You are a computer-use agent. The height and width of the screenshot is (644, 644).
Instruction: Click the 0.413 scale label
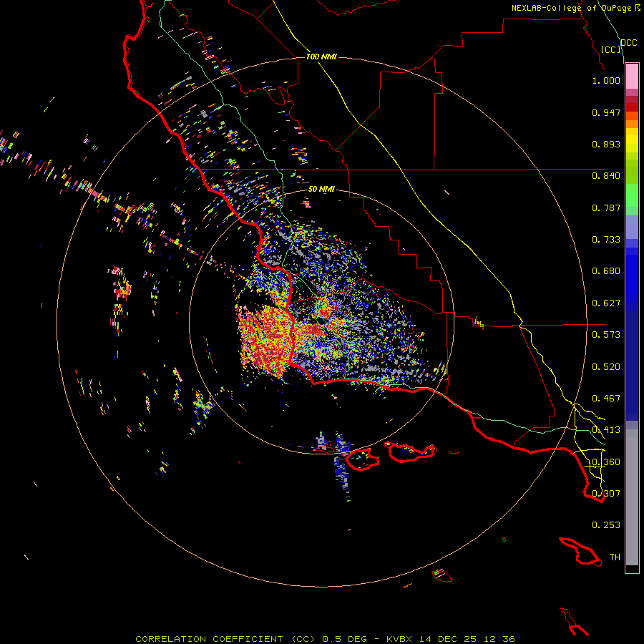606,430
